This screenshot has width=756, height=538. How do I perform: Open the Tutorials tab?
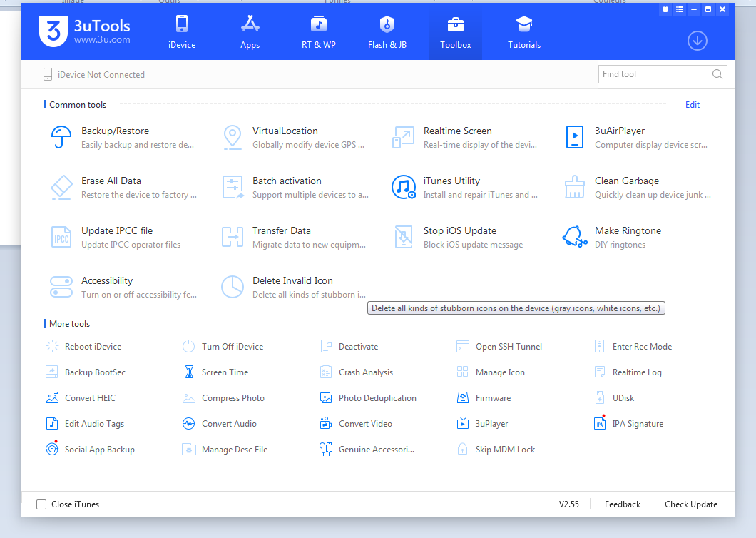[x=524, y=32]
